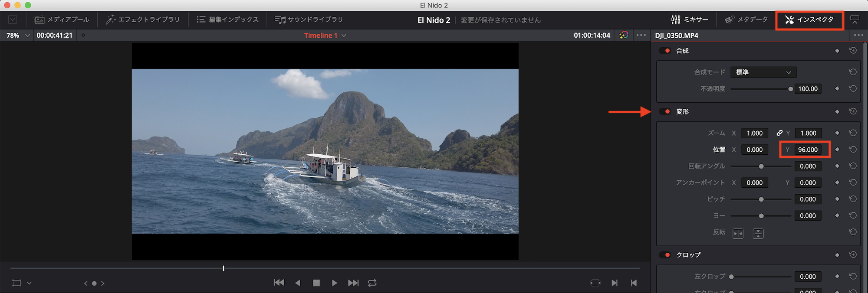Click the match frame icon

[x=595, y=283]
